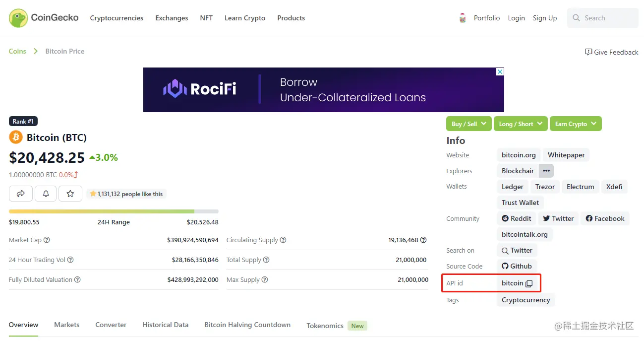Click the RociFi banner ad

tap(323, 90)
